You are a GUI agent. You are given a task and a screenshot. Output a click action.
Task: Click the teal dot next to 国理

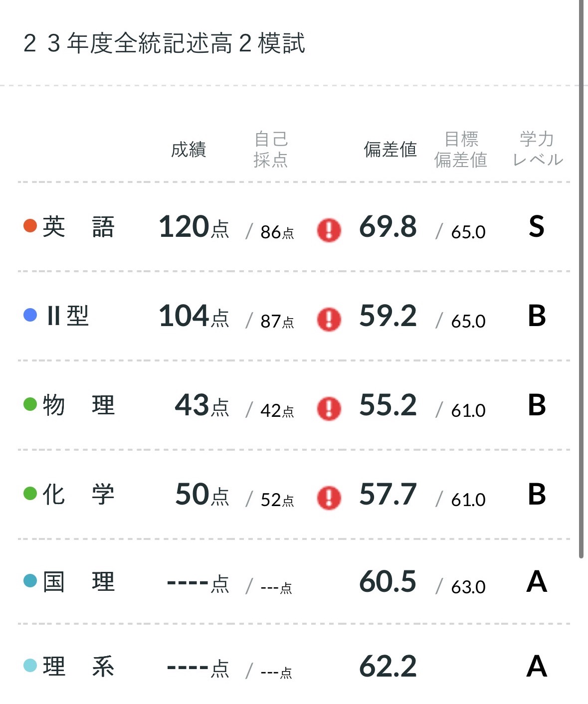30,581
